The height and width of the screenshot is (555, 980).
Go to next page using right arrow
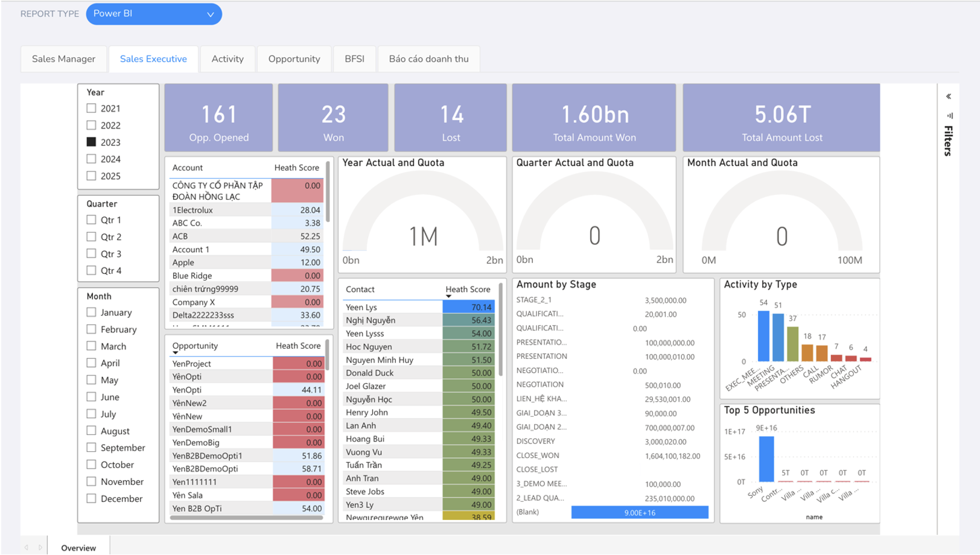pyautogui.click(x=40, y=548)
